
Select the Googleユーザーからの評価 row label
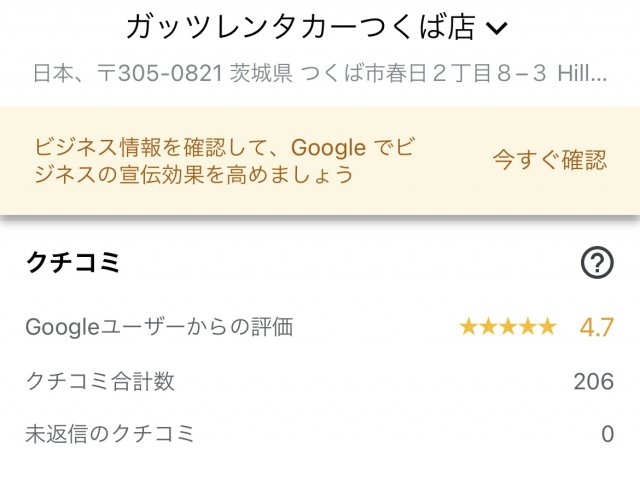(x=159, y=326)
